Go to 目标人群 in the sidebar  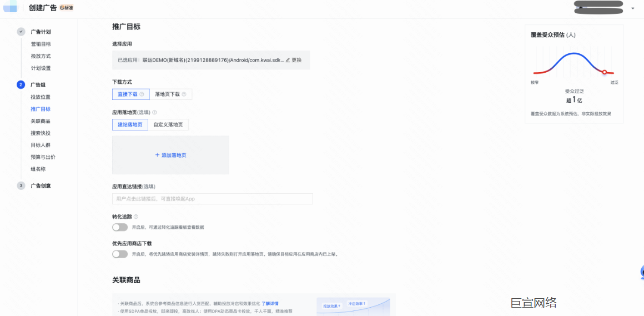click(41, 145)
